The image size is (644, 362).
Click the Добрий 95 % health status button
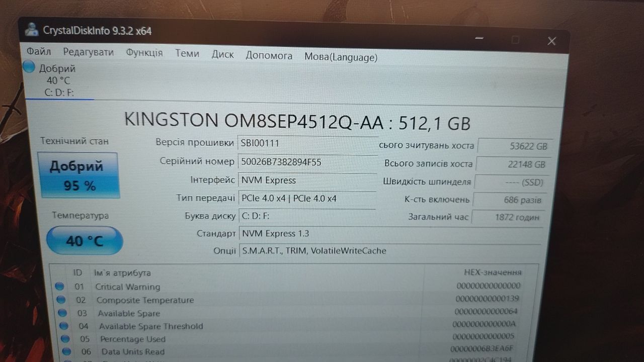click(79, 175)
